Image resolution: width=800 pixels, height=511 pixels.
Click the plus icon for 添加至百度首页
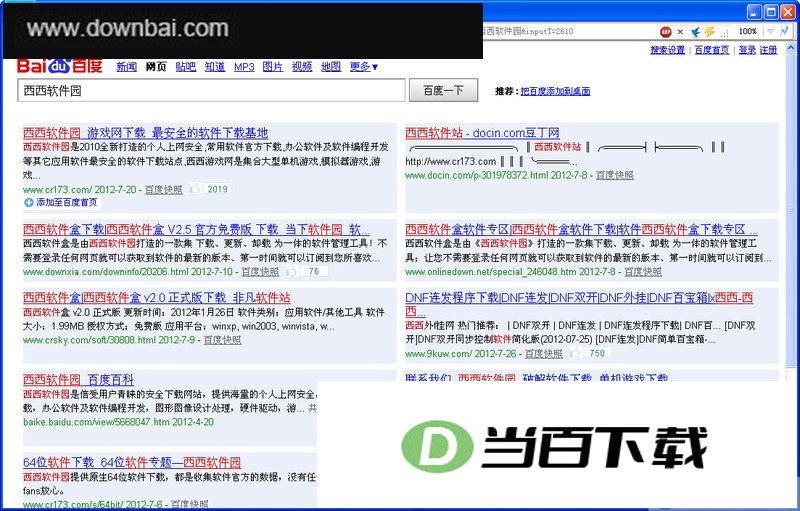(x=29, y=202)
